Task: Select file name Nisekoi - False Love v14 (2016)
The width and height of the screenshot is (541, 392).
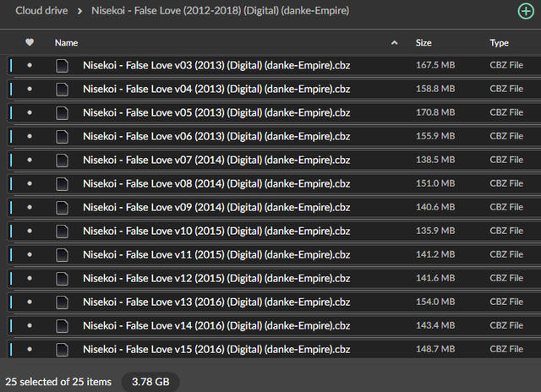Action: (x=216, y=326)
